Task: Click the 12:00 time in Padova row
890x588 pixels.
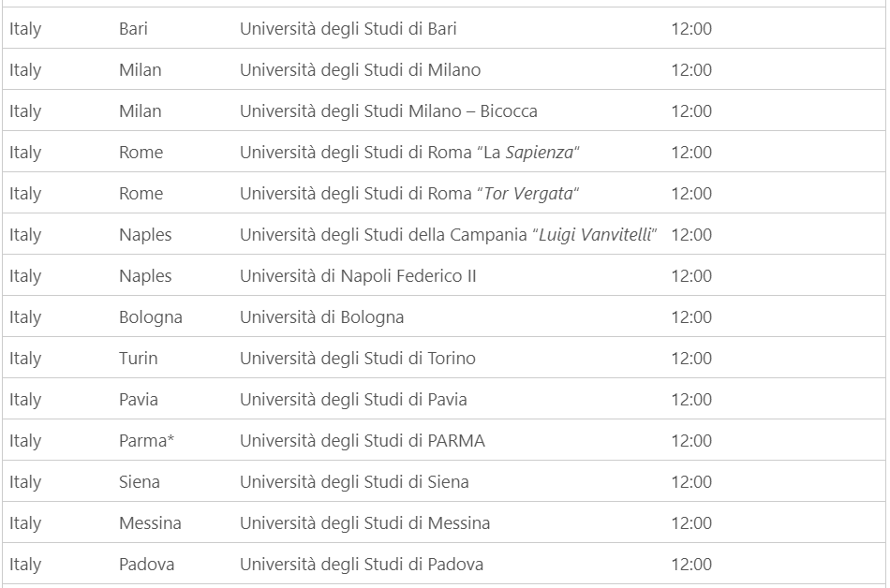Action: pos(691,565)
